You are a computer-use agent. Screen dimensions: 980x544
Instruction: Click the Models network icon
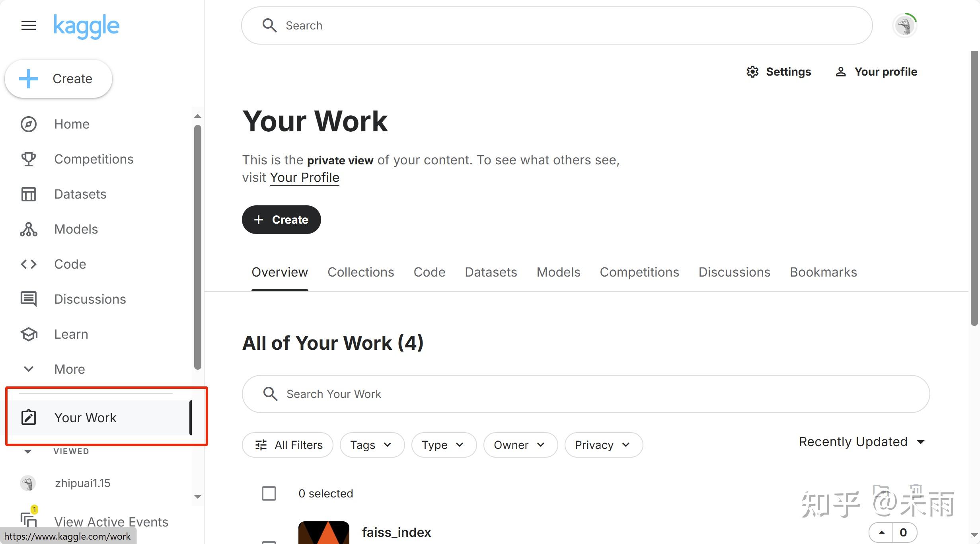click(28, 229)
